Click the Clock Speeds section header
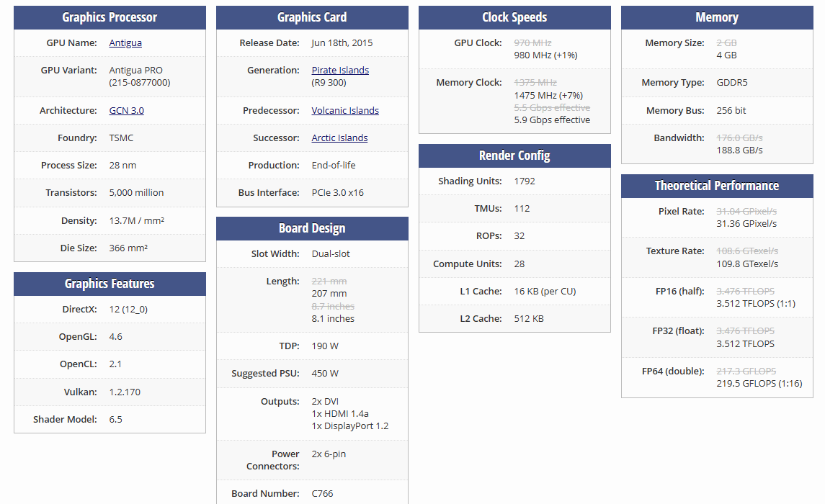 tap(514, 17)
